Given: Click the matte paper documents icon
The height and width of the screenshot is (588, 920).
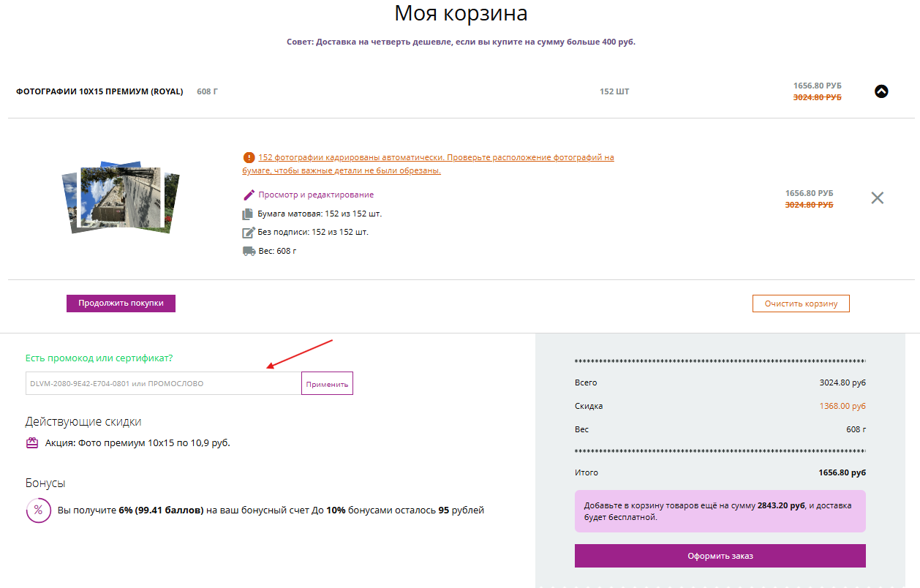Looking at the screenshot, I should pos(248,214).
